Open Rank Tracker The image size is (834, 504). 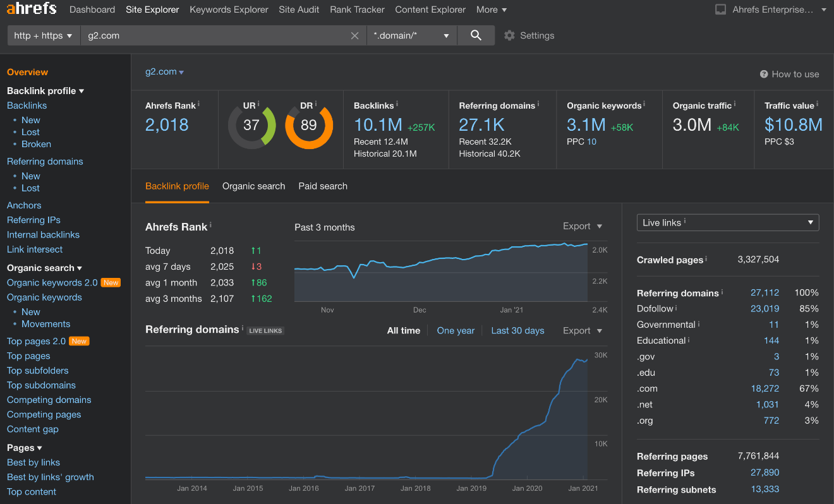(x=357, y=9)
